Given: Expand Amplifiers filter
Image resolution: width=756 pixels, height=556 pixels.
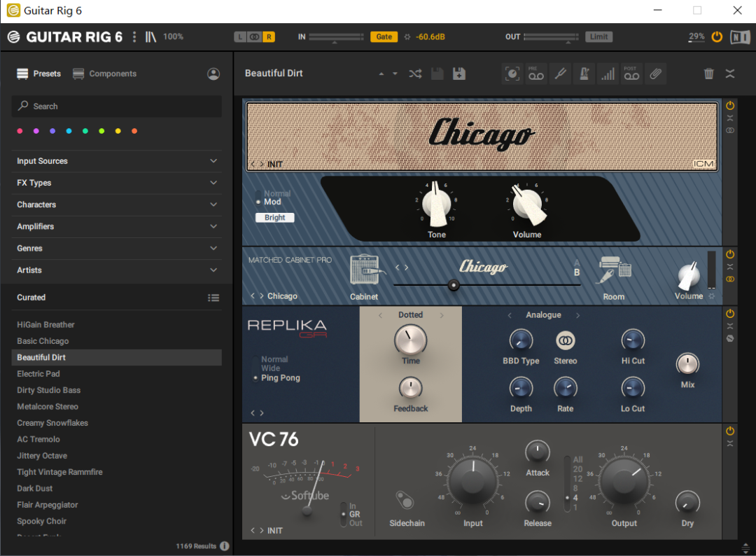Looking at the screenshot, I should point(117,227).
